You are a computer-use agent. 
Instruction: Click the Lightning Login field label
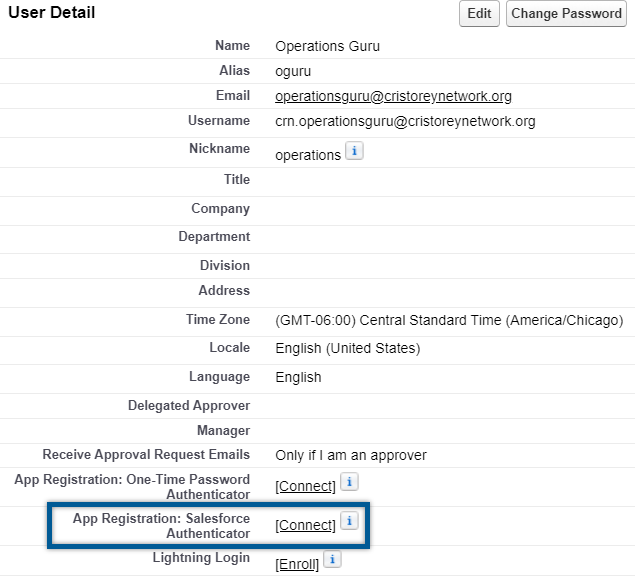coord(201,557)
